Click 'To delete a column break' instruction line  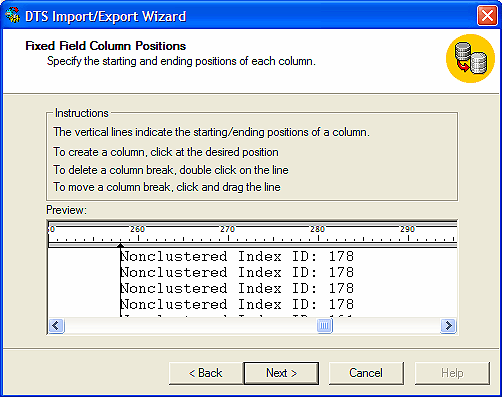[x=171, y=170]
